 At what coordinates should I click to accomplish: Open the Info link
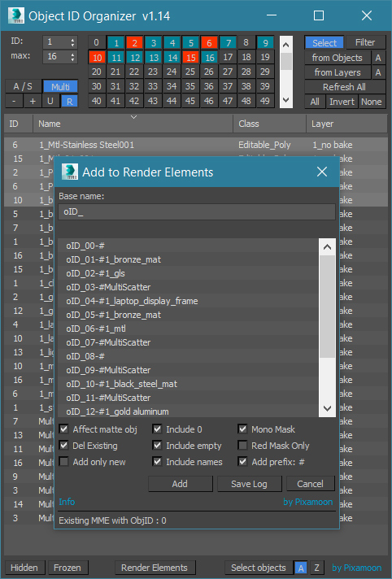pos(67,502)
